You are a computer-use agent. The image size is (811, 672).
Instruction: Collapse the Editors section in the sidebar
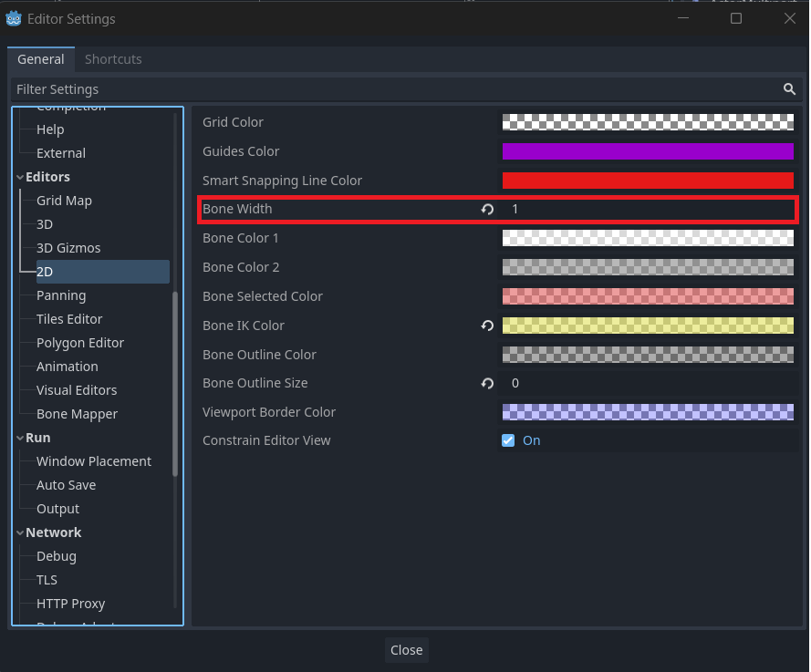(x=20, y=176)
